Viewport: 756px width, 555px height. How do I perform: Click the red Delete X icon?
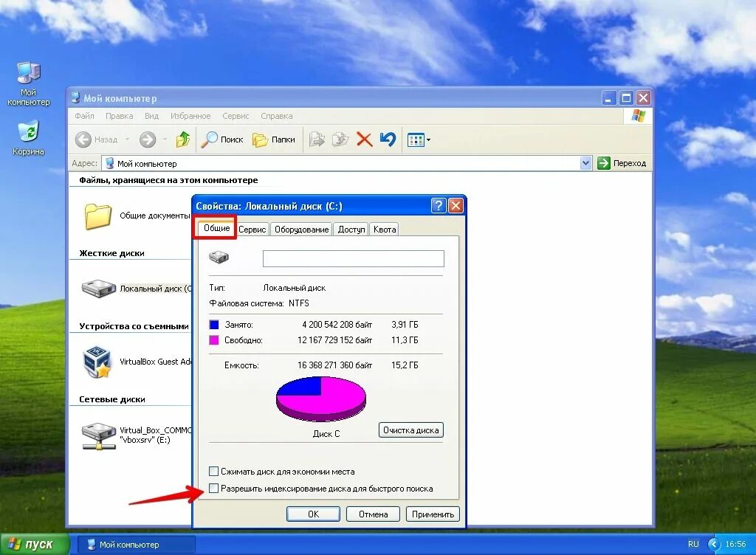coord(364,139)
